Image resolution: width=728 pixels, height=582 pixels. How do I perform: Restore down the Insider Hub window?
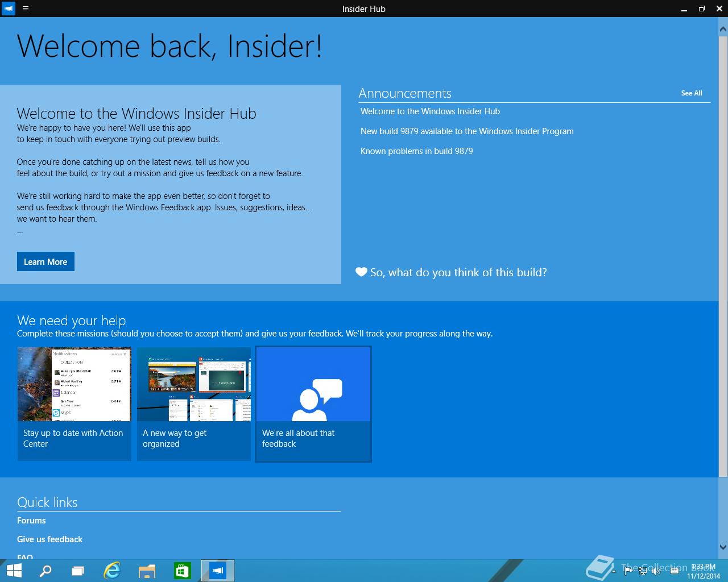coord(702,9)
